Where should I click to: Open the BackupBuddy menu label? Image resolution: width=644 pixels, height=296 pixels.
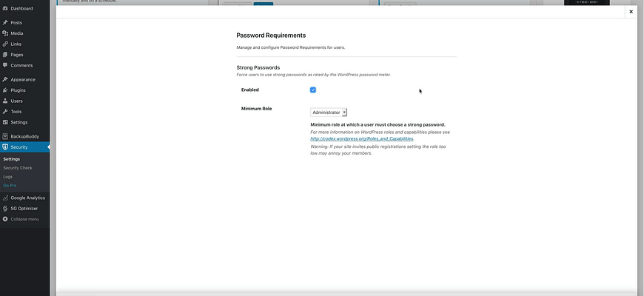tap(24, 136)
